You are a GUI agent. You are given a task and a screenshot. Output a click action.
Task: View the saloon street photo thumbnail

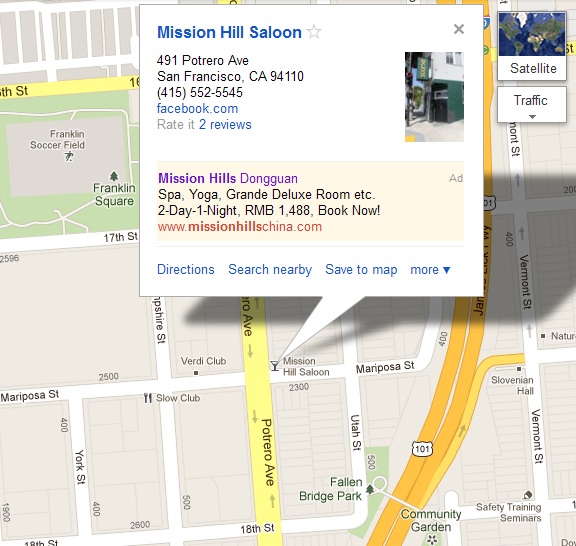point(434,97)
